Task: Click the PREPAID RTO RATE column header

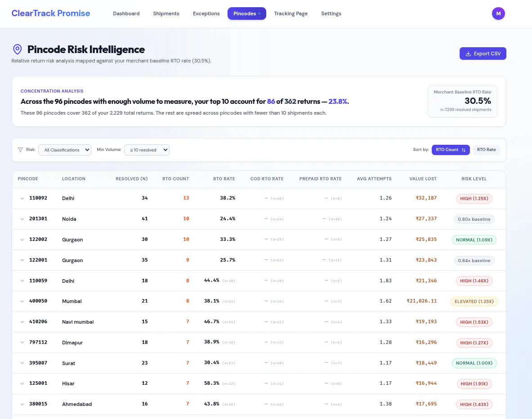Action: click(320, 179)
